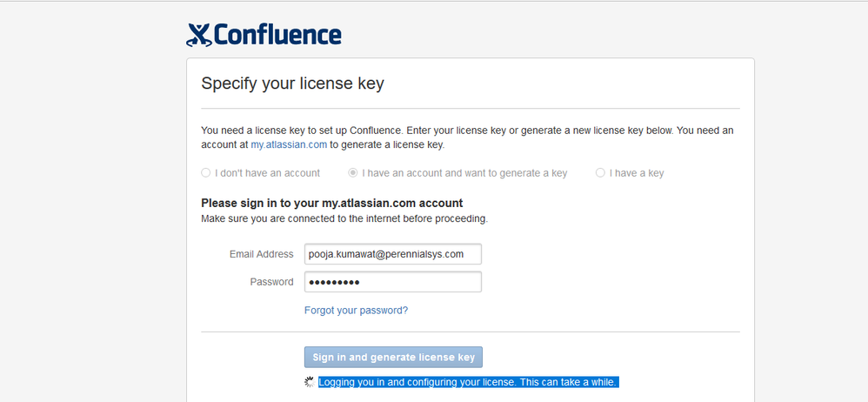Click the "Email Address" field label
This screenshot has height=402, width=868.
[261, 254]
